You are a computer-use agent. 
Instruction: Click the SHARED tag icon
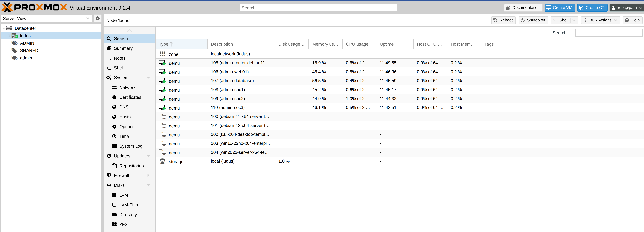(15, 50)
